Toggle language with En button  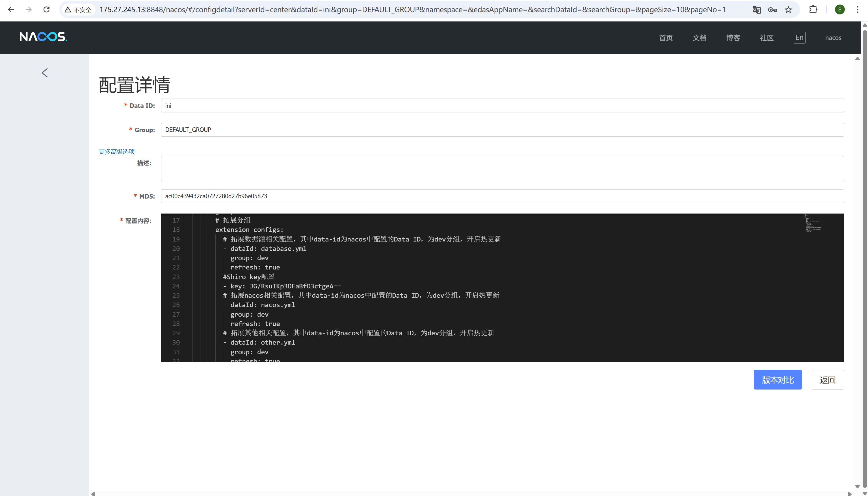[x=799, y=38]
